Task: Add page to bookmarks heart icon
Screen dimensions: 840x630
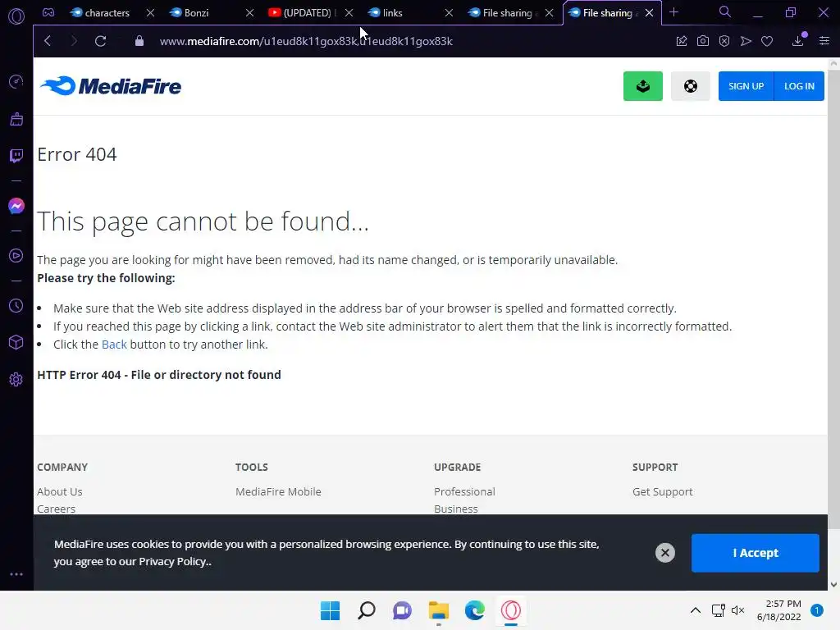Action: point(767,41)
